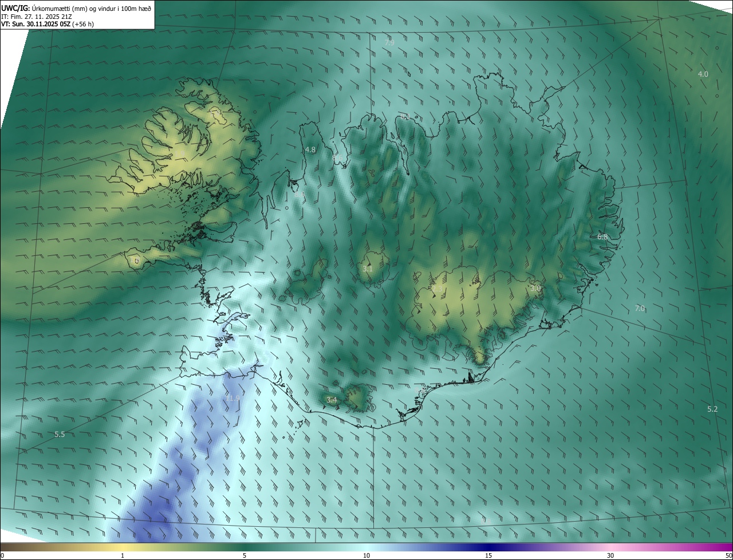Click the 3.4 value label on map
This screenshot has height=560, width=733.
tap(332, 400)
